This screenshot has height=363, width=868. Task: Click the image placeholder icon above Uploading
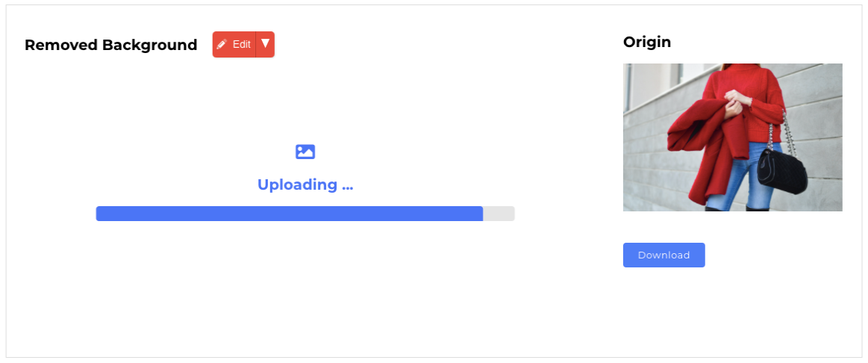(x=305, y=152)
